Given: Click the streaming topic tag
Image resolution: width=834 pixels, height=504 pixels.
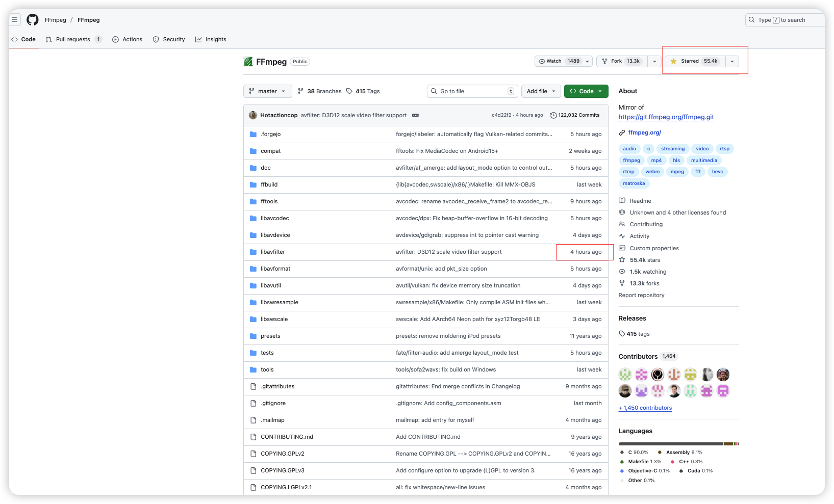Looking at the screenshot, I should [x=673, y=149].
